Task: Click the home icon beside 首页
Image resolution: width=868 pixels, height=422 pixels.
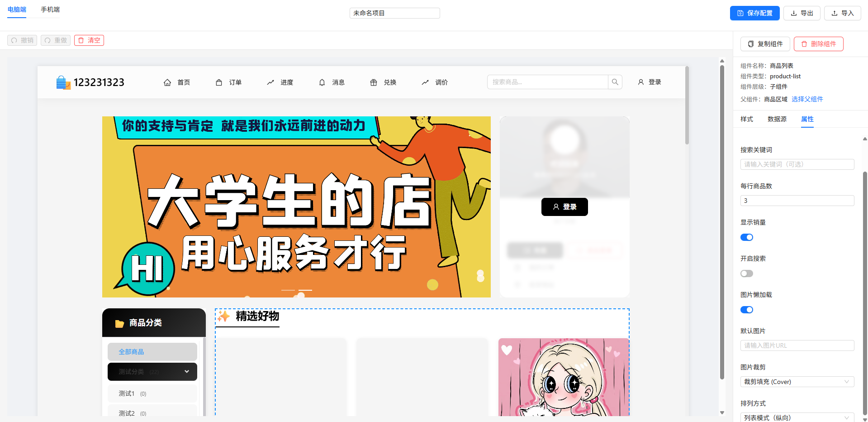Action: [x=167, y=82]
